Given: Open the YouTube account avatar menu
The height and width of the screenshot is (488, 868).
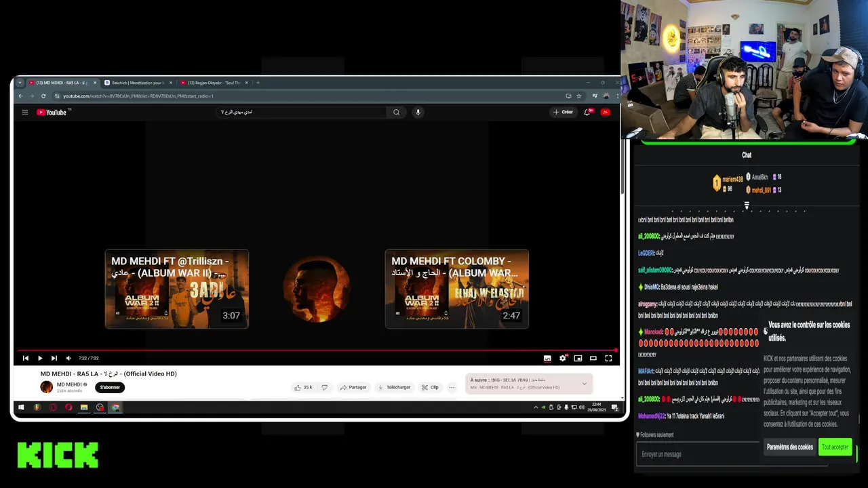Looking at the screenshot, I should 606,113.
